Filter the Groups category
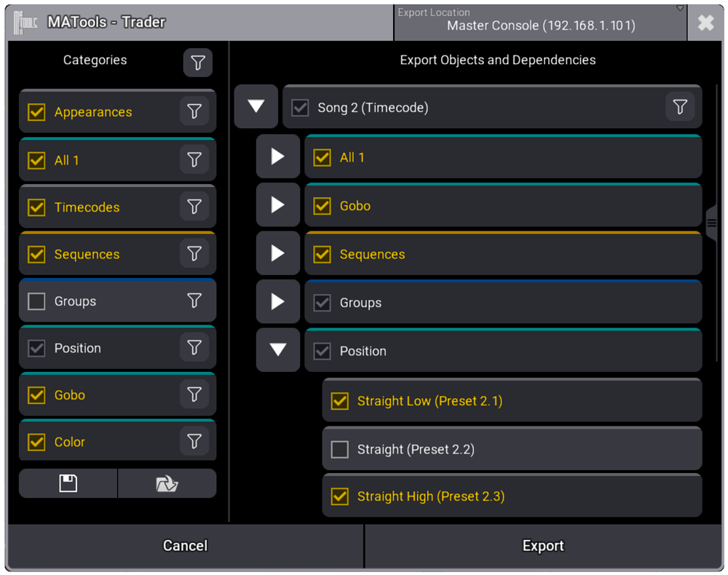This screenshot has width=728, height=575. (194, 301)
